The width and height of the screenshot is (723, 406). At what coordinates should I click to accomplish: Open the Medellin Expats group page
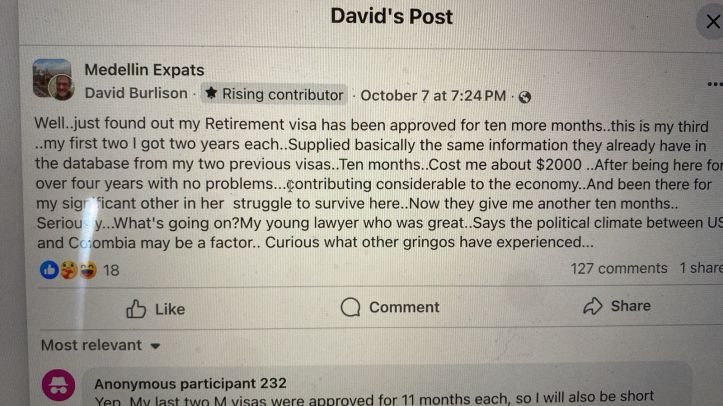point(144,70)
